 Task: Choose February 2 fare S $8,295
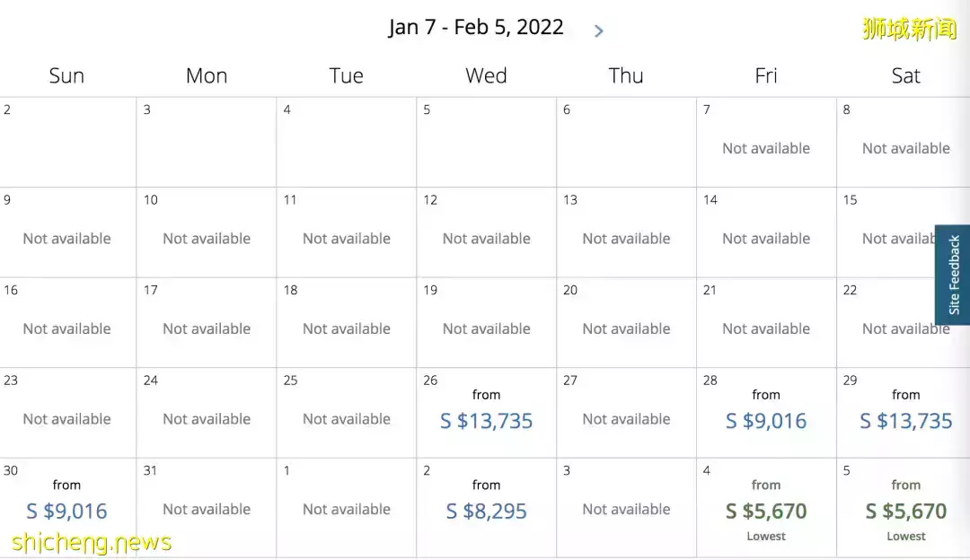[486, 512]
